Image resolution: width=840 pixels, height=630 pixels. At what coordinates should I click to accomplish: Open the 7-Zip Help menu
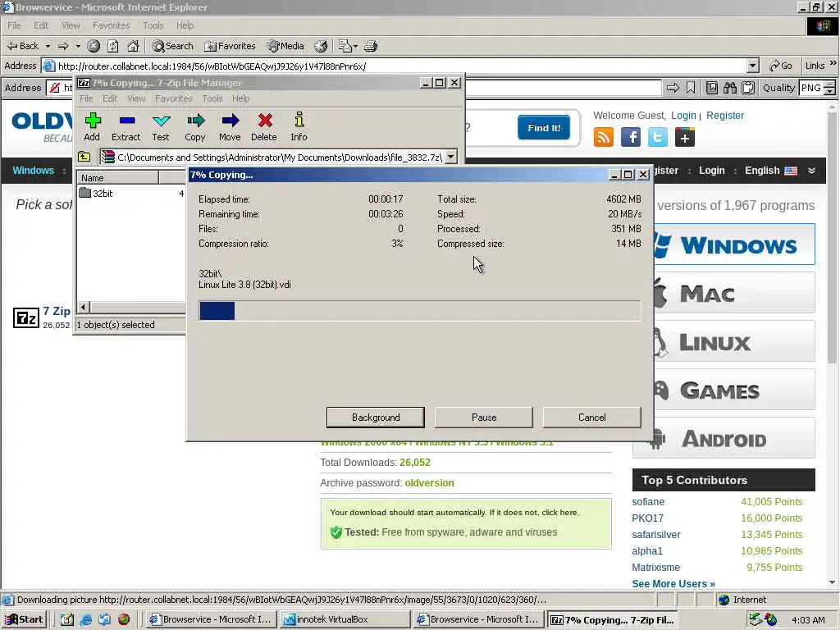pos(241,98)
